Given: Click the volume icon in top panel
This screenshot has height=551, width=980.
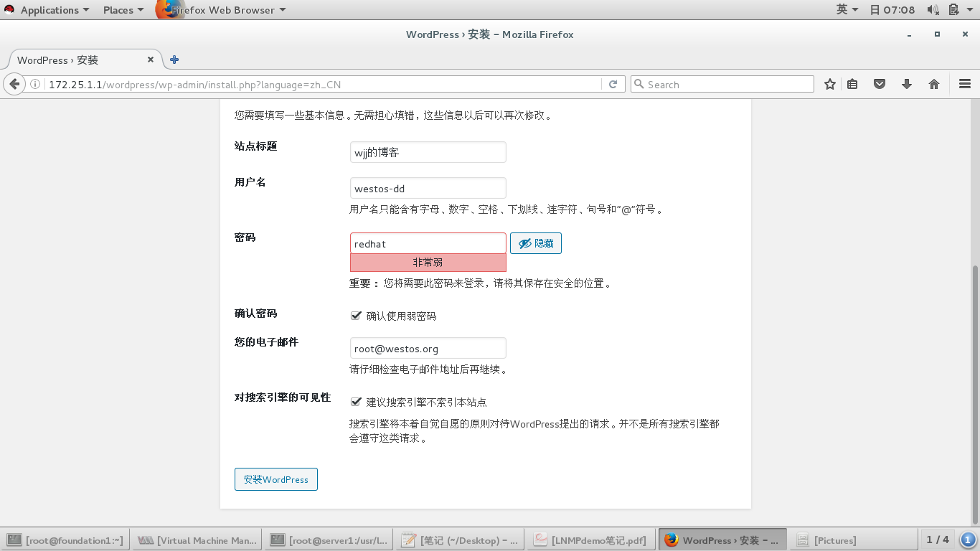Looking at the screenshot, I should tap(933, 10).
